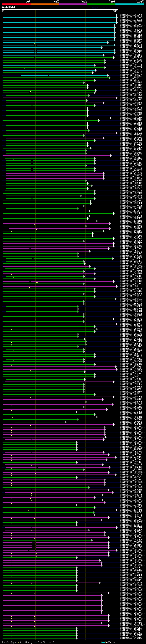Click the UniRef100_A9SSG0 entry
Screen dimensions: 146x644
click(131, 42)
